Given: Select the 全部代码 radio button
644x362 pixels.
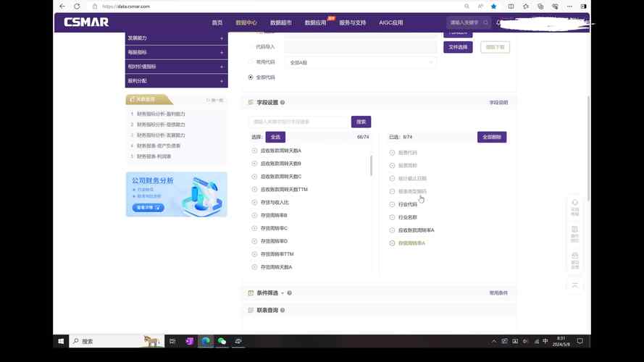Looking at the screenshot, I should [251, 77].
